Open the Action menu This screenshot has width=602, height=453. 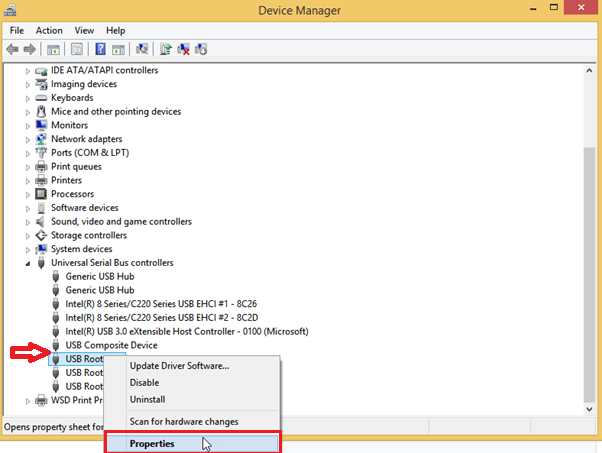49,31
